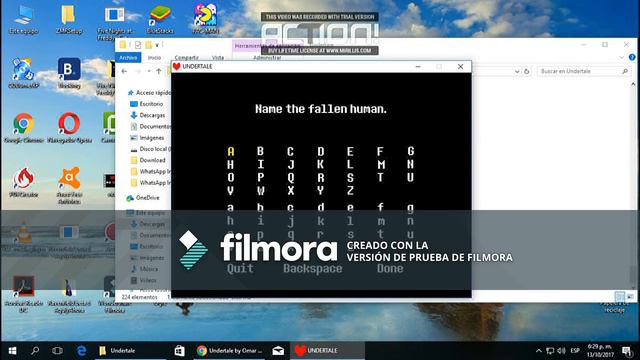The height and width of the screenshot is (360, 640).
Task: Open Archivo tab in File Explorer
Action: point(128,58)
